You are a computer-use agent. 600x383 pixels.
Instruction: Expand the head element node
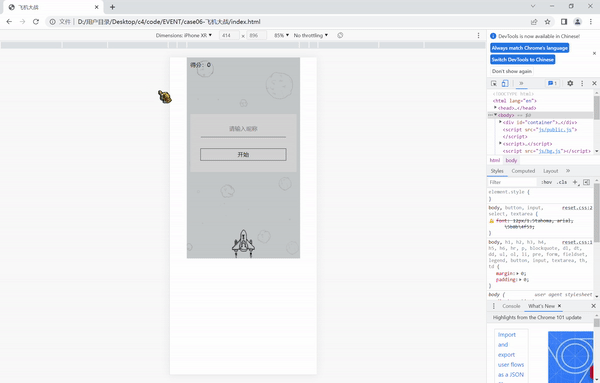coord(495,108)
